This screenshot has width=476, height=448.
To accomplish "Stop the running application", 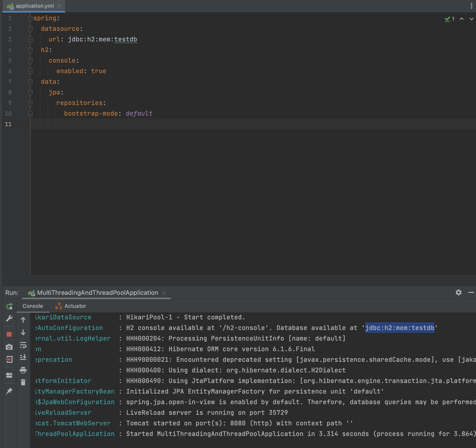I will point(9,334).
